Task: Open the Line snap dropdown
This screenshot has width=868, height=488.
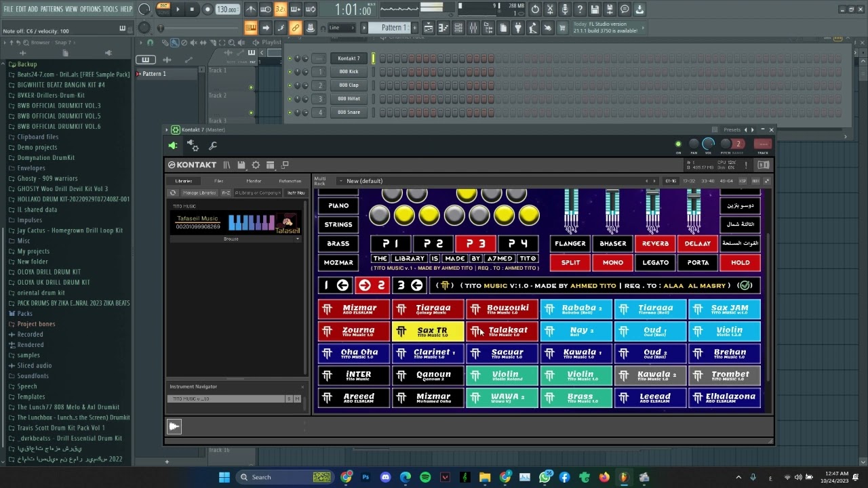Action: (x=342, y=28)
